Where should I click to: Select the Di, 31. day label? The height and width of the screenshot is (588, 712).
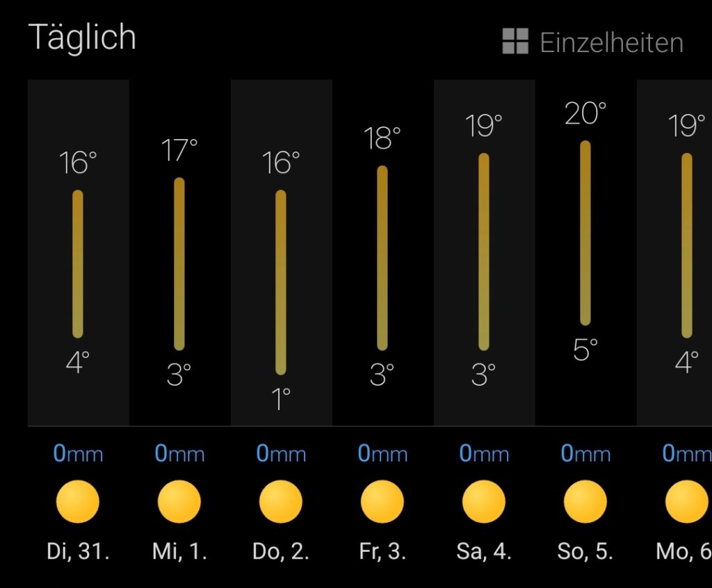pos(78,553)
